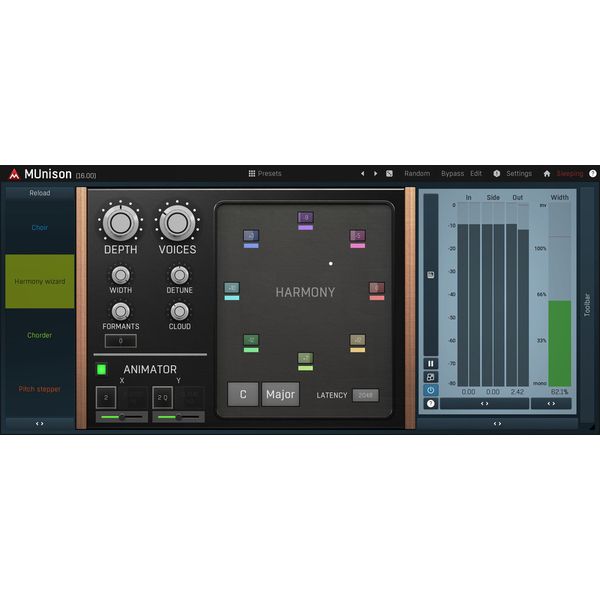Open the C root key selector
The width and height of the screenshot is (600, 600).
pyautogui.click(x=243, y=394)
